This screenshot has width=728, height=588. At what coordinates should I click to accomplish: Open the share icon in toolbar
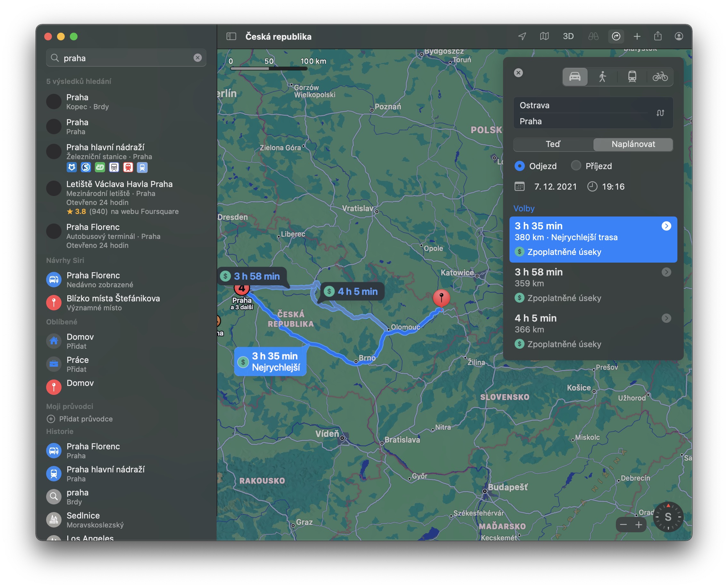[658, 36]
